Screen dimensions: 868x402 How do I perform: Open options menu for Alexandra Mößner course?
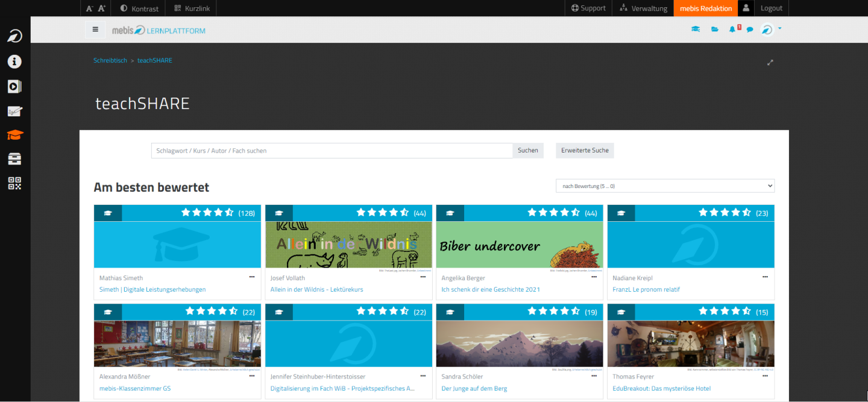251,376
